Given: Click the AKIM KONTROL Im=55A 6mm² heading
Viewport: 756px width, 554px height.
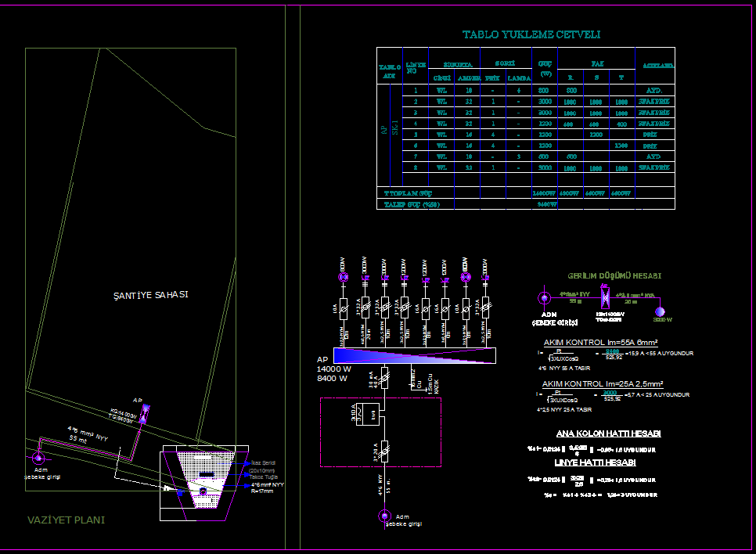Looking at the screenshot, I should point(600,343).
